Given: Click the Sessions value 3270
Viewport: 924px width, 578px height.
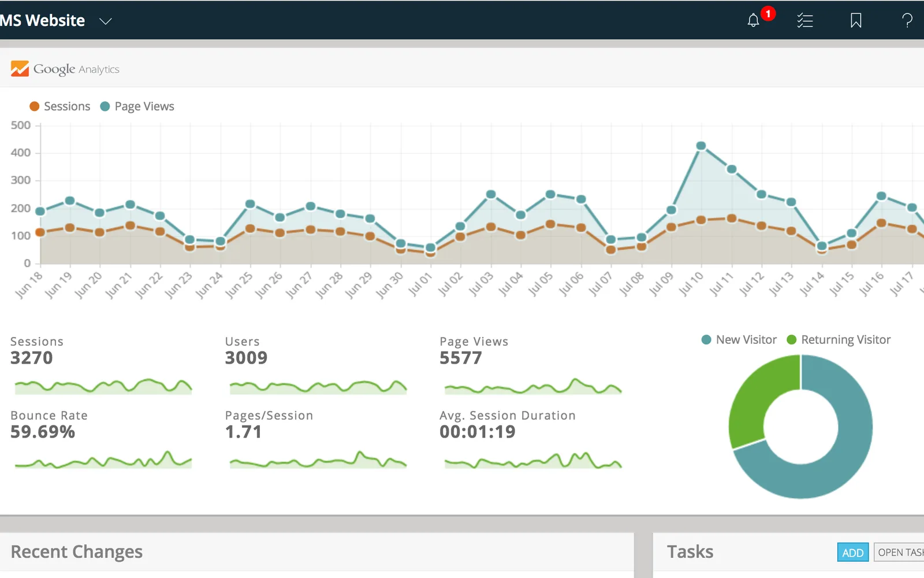Looking at the screenshot, I should point(32,358).
